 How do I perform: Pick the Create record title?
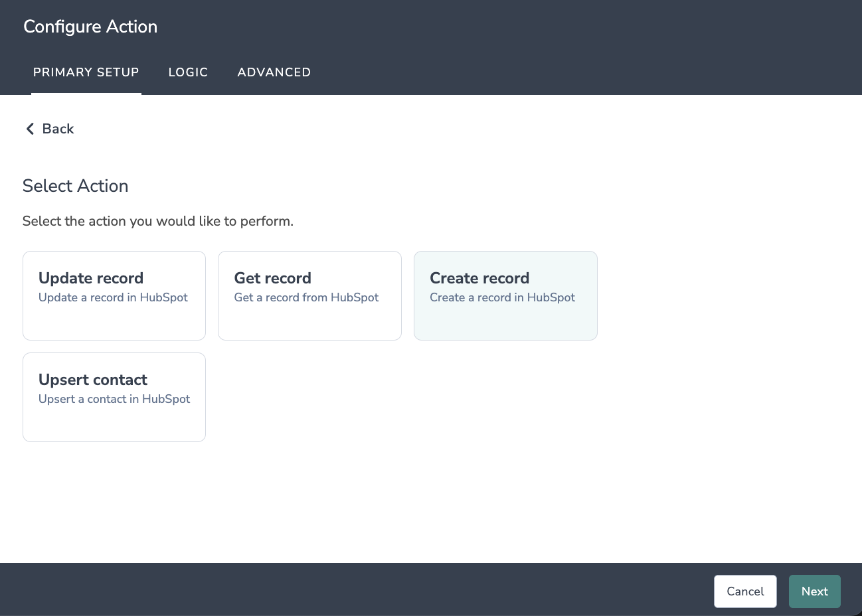click(479, 278)
